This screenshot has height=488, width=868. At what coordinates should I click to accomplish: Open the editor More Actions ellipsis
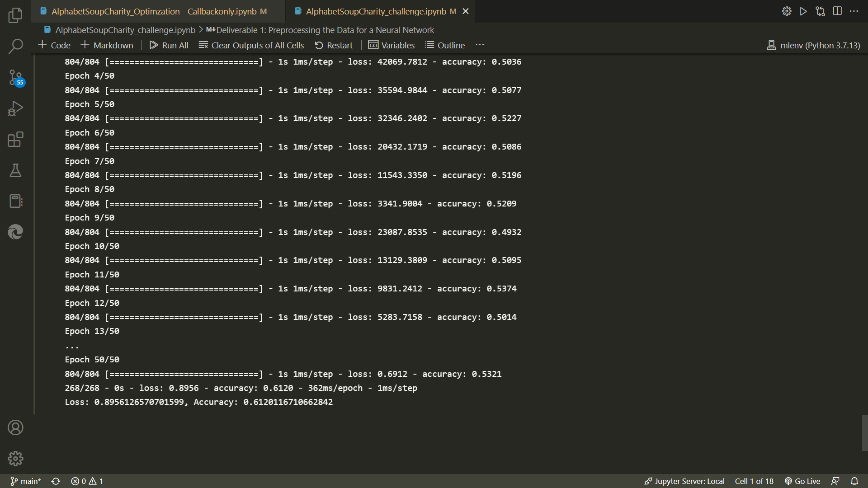coord(854,11)
